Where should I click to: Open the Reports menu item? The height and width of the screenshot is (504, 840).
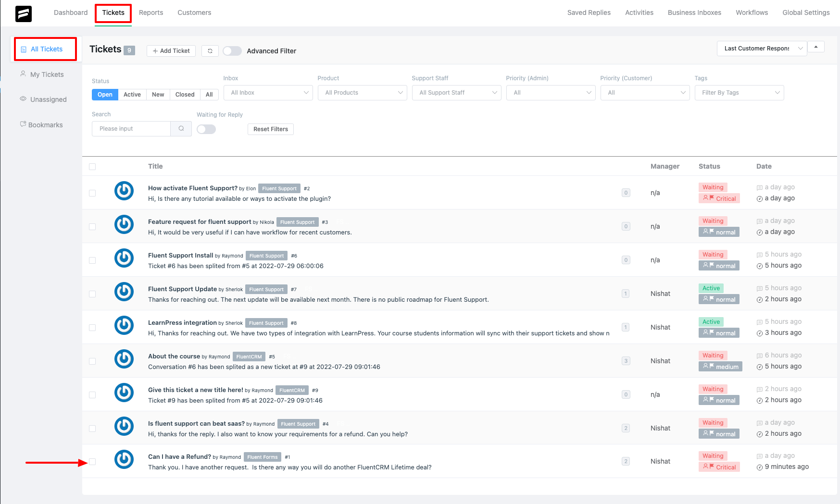pos(151,12)
